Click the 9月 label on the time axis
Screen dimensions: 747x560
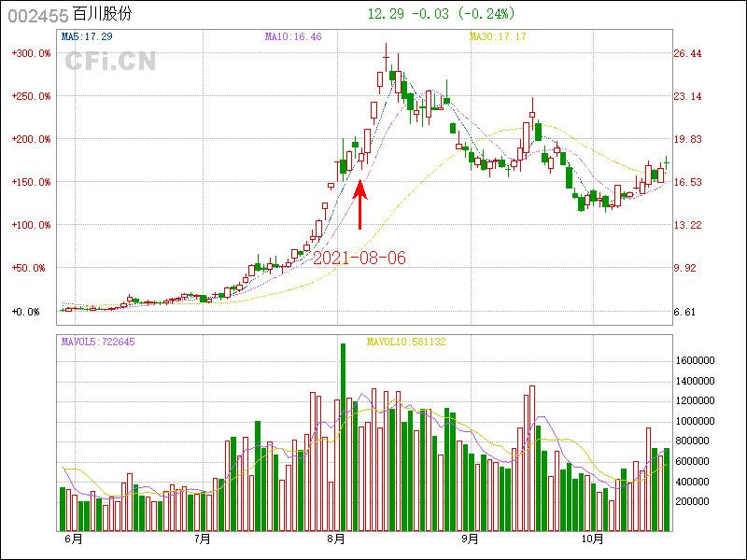(x=469, y=539)
